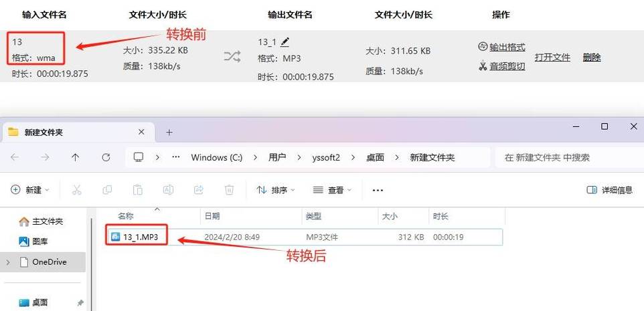Click the pin icon beside 桌面

pyautogui.click(x=80, y=303)
